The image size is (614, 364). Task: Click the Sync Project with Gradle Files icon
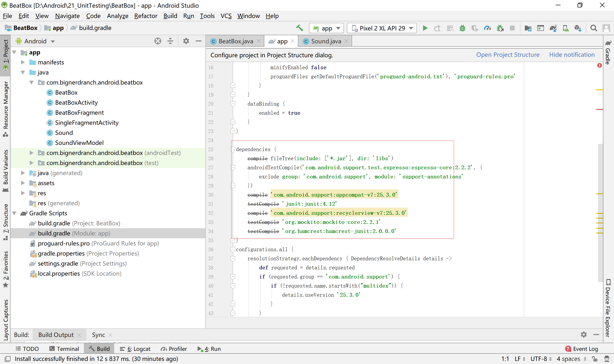(x=553, y=28)
